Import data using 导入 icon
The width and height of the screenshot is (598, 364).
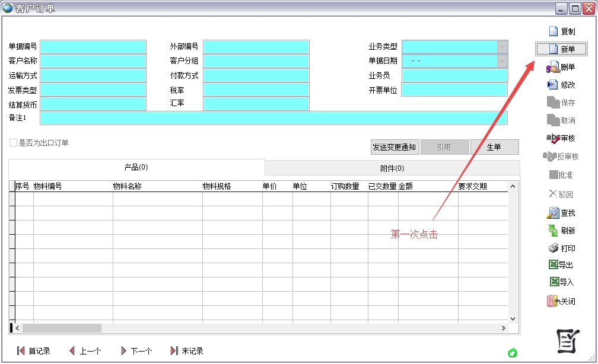(561, 282)
